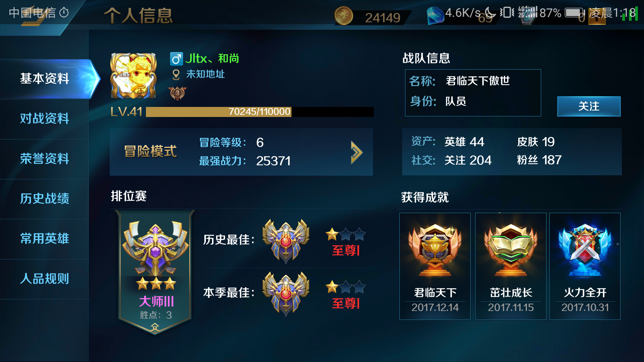Viewport: 644px width, 362px height.
Task: Select the 常用英雄 tab
Action: pyautogui.click(x=44, y=239)
